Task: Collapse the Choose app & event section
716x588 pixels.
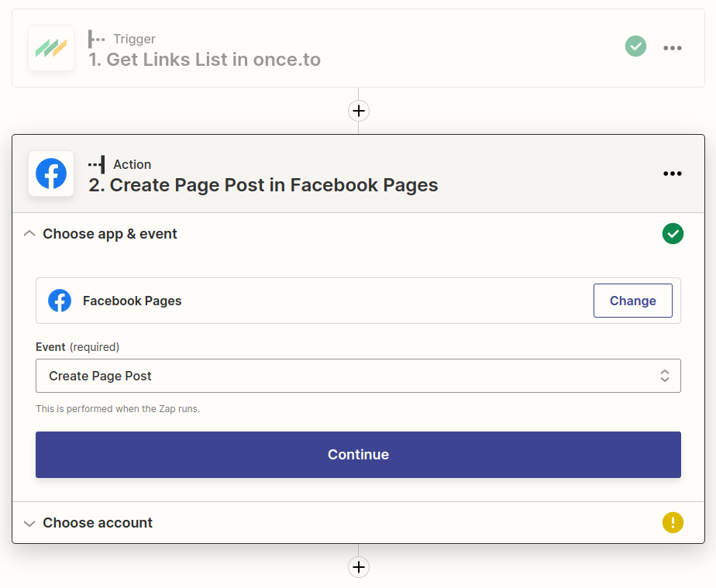Action: (x=29, y=234)
